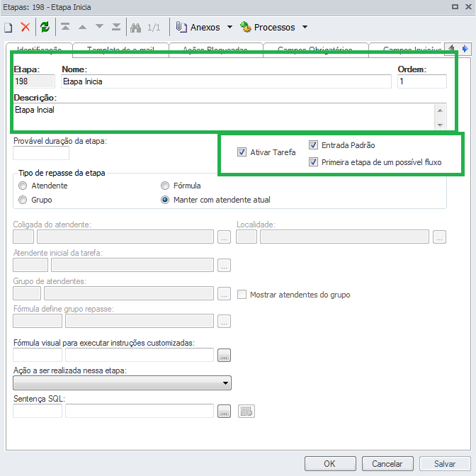Check Mostrar atendentes do grupo
476x476 pixels.
pyautogui.click(x=242, y=294)
